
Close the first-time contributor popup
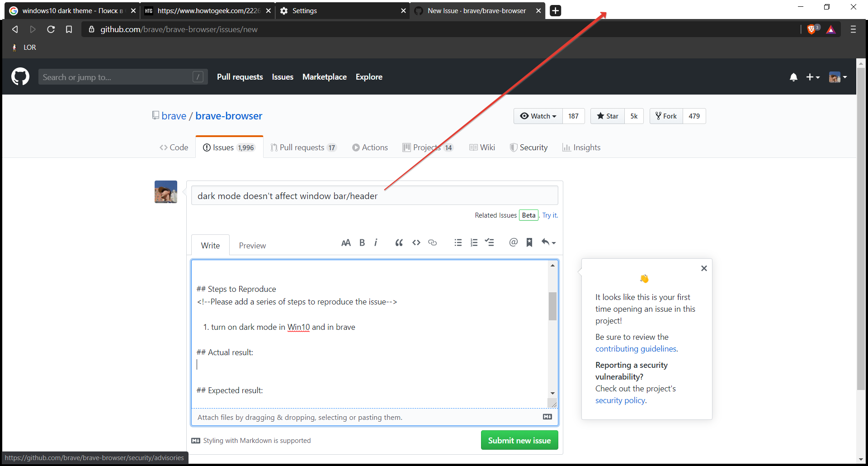pyautogui.click(x=704, y=268)
